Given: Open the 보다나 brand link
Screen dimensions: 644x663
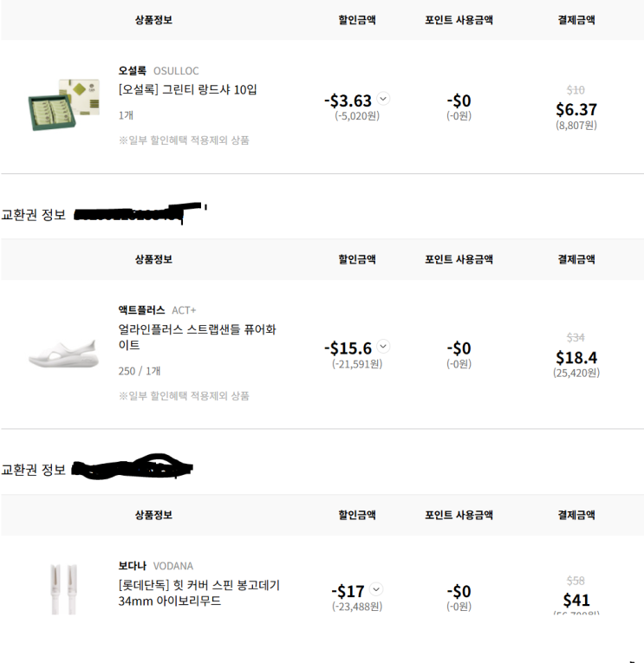Looking at the screenshot, I should [x=133, y=566].
